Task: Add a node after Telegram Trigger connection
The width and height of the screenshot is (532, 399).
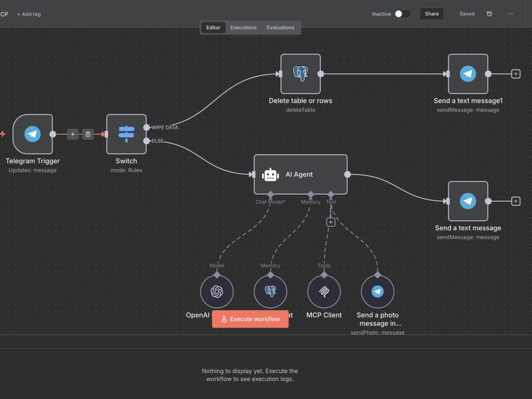Action: point(72,134)
